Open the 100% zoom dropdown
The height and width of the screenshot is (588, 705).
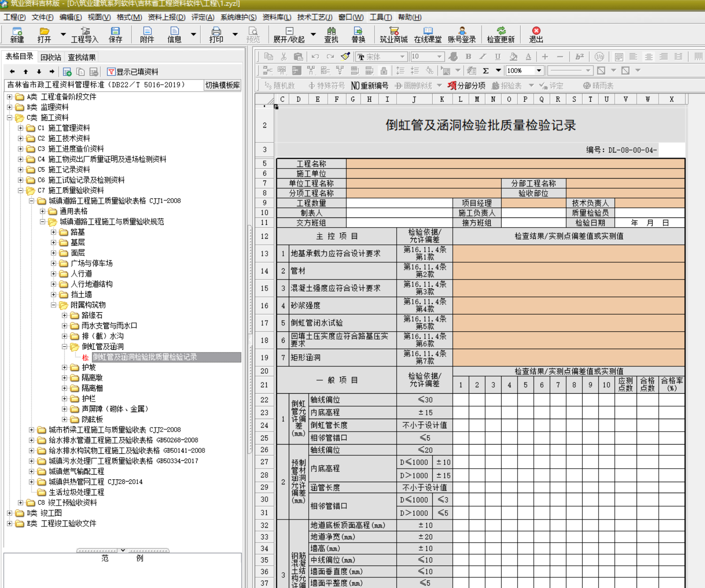(539, 71)
